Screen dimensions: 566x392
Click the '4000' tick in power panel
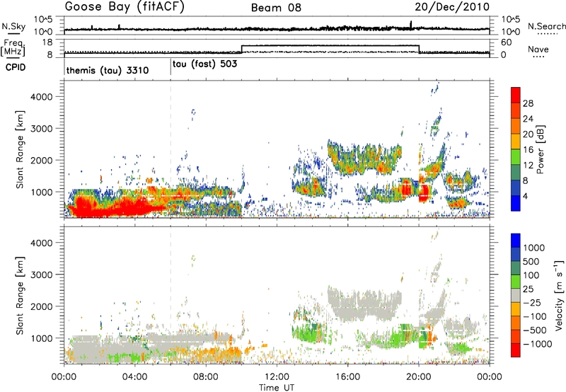[41, 97]
